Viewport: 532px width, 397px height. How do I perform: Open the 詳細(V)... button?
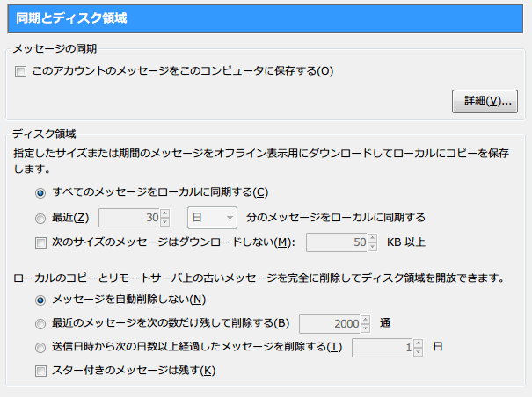click(x=483, y=101)
